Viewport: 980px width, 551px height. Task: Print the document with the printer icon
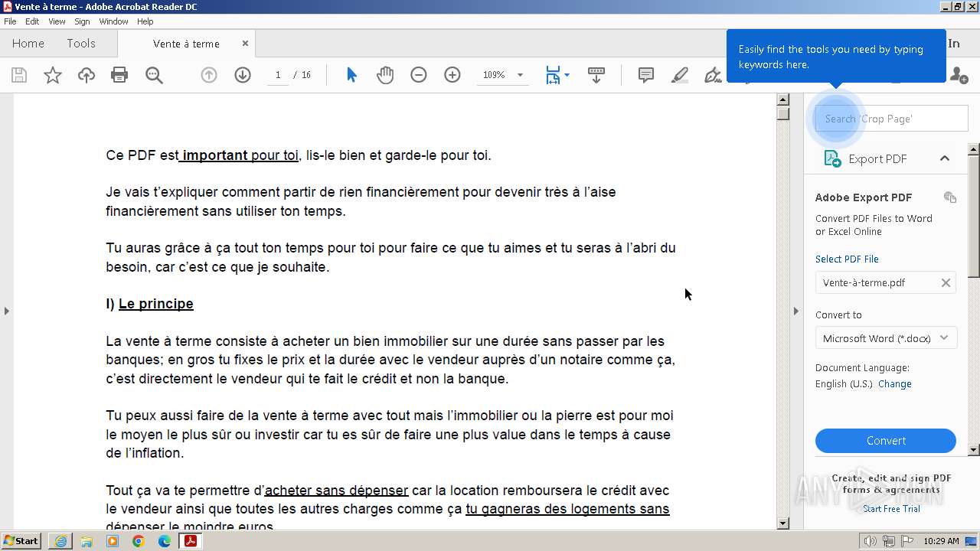point(119,75)
